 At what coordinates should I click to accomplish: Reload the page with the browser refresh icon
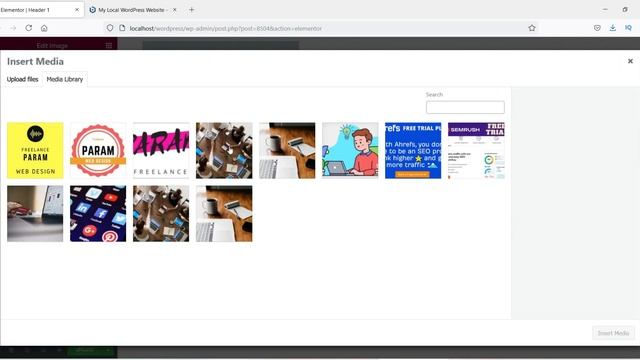[x=29, y=28]
